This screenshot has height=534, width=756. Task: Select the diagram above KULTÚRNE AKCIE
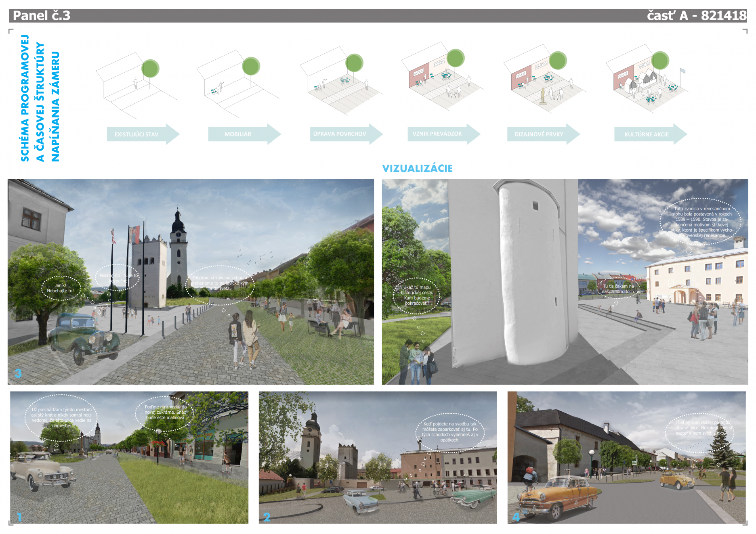coord(646,81)
